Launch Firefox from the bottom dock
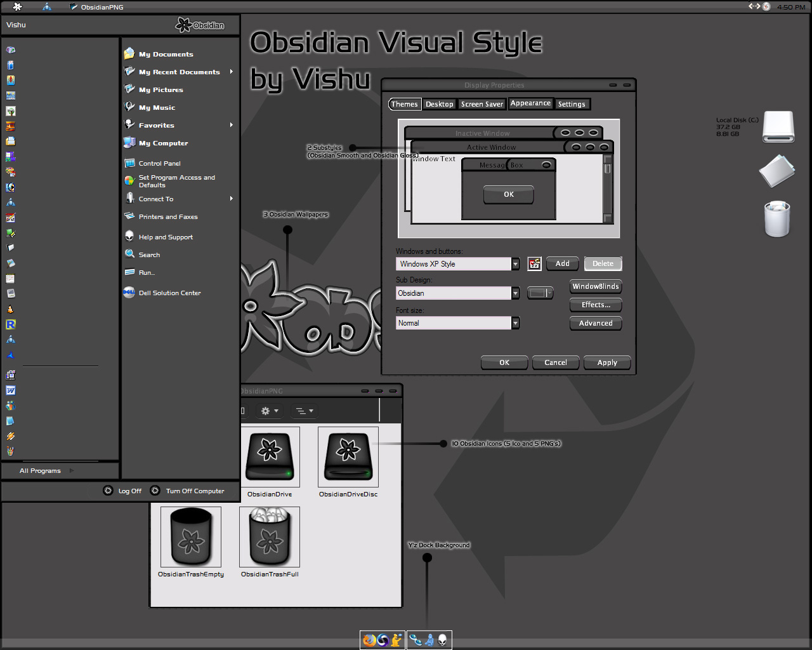Image resolution: width=812 pixels, height=650 pixels. click(x=369, y=640)
